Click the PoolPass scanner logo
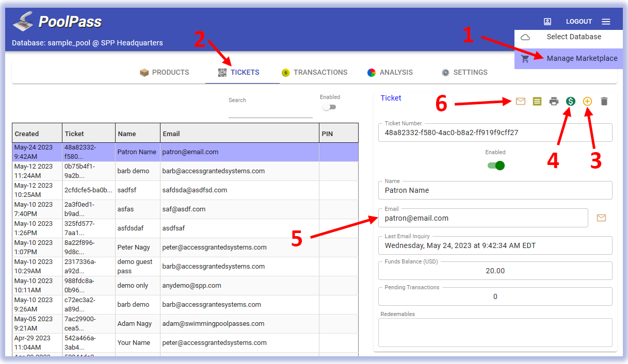The height and width of the screenshot is (364, 628). point(23,21)
